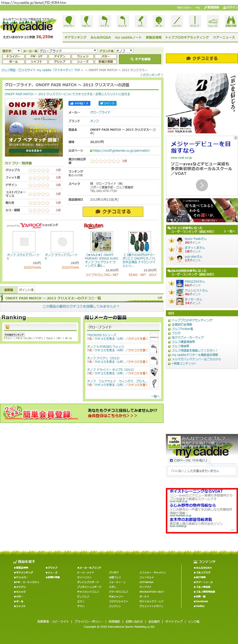The height and width of the screenshot is (644, 238).
Task: Open the メーカー名 dropdown showing グローブライド
Action: coord(68,51)
